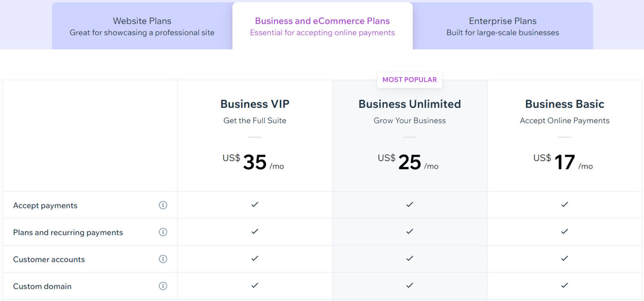Click the MOST POPULAR badge
The image size is (644, 301).
coord(409,80)
